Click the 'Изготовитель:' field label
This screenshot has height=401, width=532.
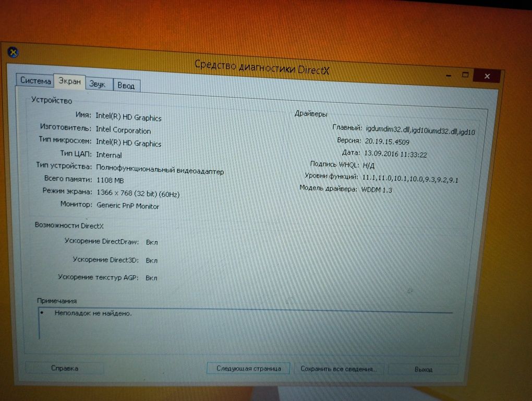click(x=66, y=127)
